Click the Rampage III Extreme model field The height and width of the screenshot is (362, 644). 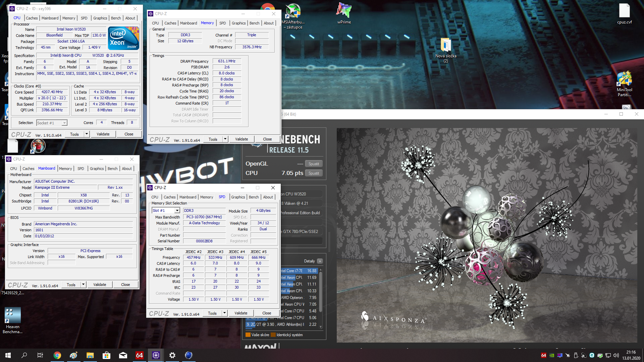coord(66,188)
